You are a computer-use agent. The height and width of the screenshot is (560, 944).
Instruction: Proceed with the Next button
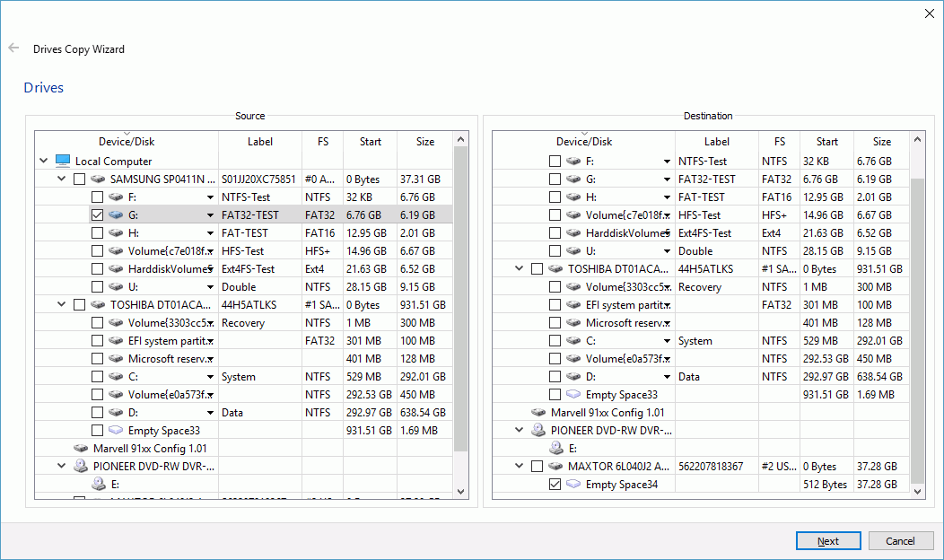pyautogui.click(x=828, y=541)
